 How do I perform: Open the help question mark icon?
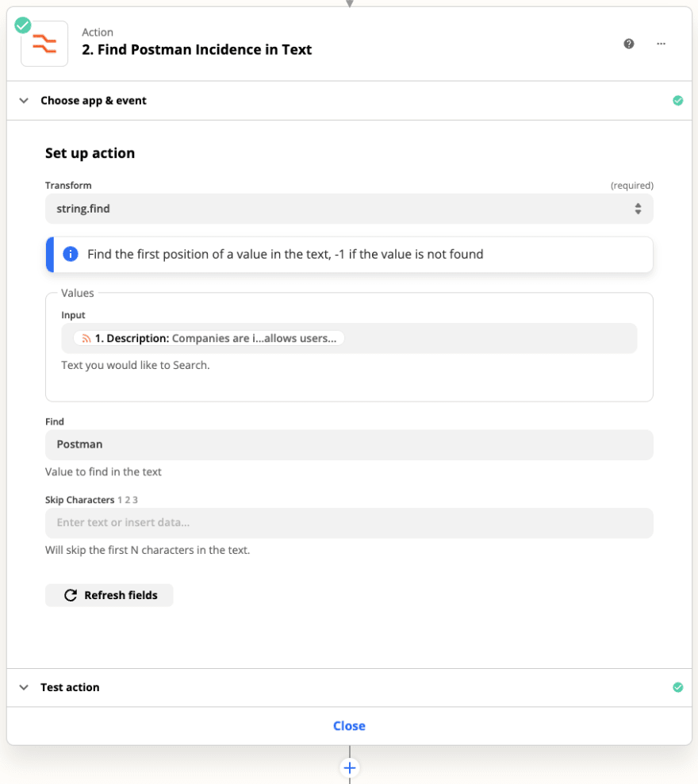[x=628, y=44]
